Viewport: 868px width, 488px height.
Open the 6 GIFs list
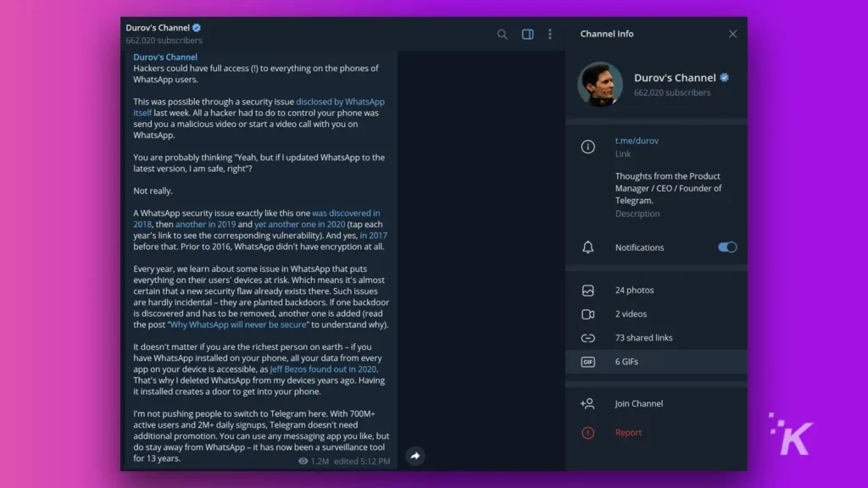(x=656, y=362)
